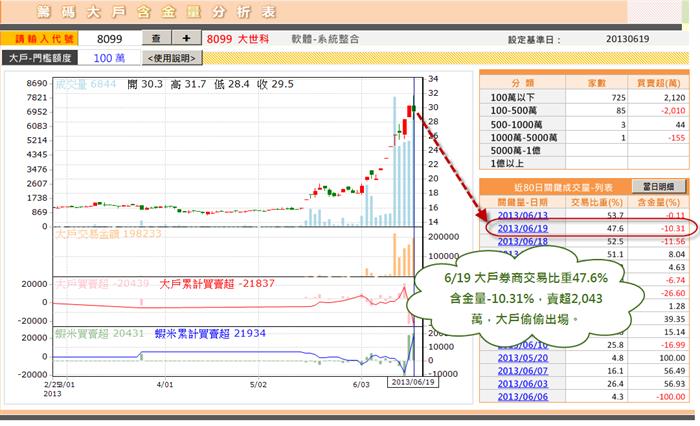Select the 1000萬-5000萬 category row label
The image size is (700, 426).
524,138
